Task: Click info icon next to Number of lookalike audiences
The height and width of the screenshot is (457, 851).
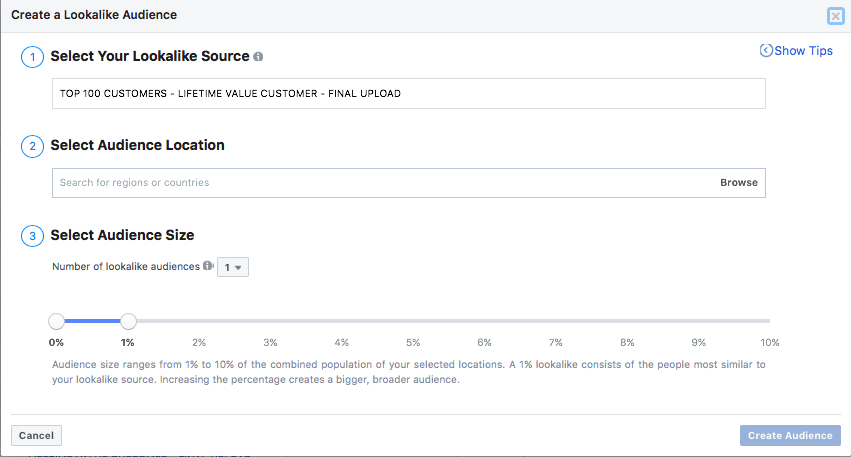Action: pyautogui.click(x=208, y=266)
